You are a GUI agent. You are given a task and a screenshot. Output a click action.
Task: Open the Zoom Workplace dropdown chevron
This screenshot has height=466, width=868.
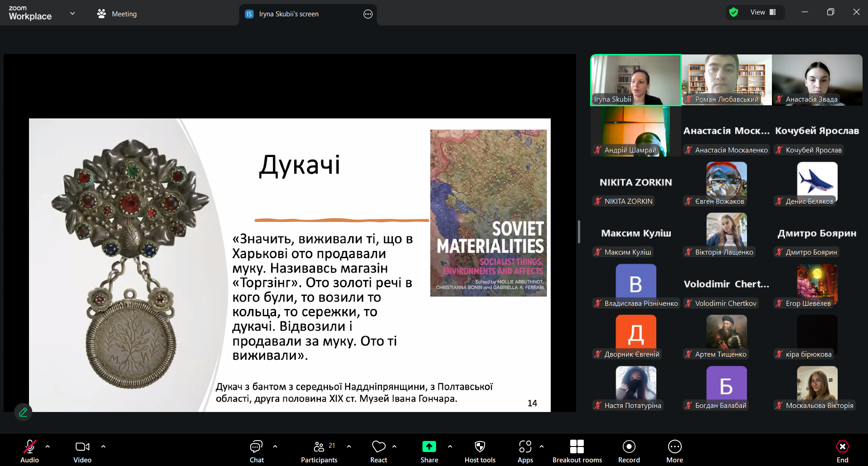[x=73, y=14]
